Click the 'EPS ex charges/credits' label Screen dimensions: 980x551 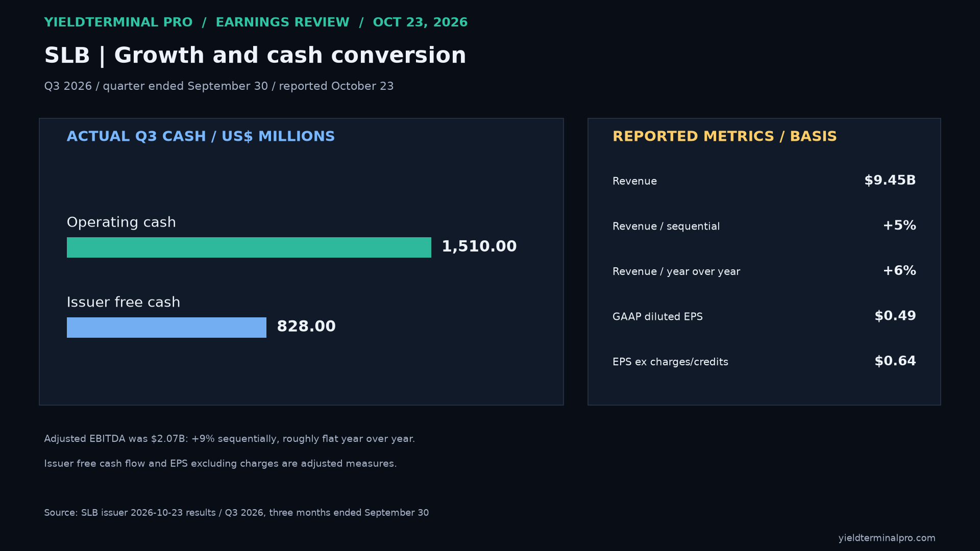pos(670,362)
